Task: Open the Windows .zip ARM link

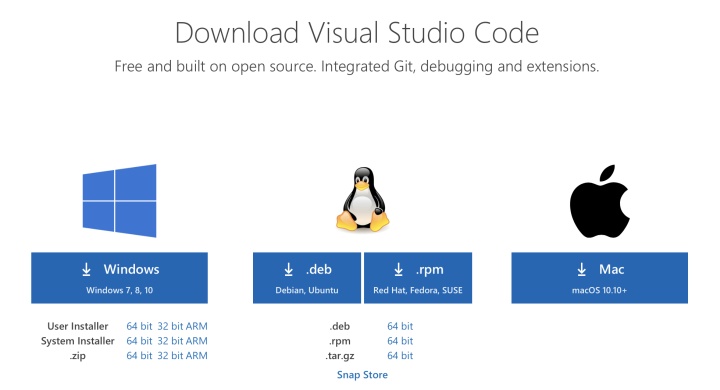Action: (x=197, y=356)
